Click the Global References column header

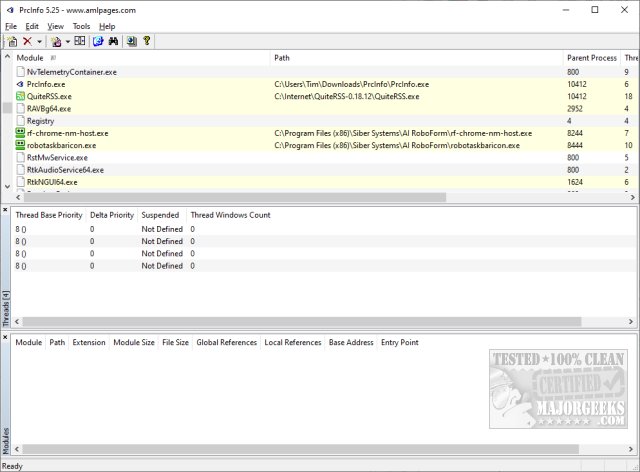tap(227, 343)
